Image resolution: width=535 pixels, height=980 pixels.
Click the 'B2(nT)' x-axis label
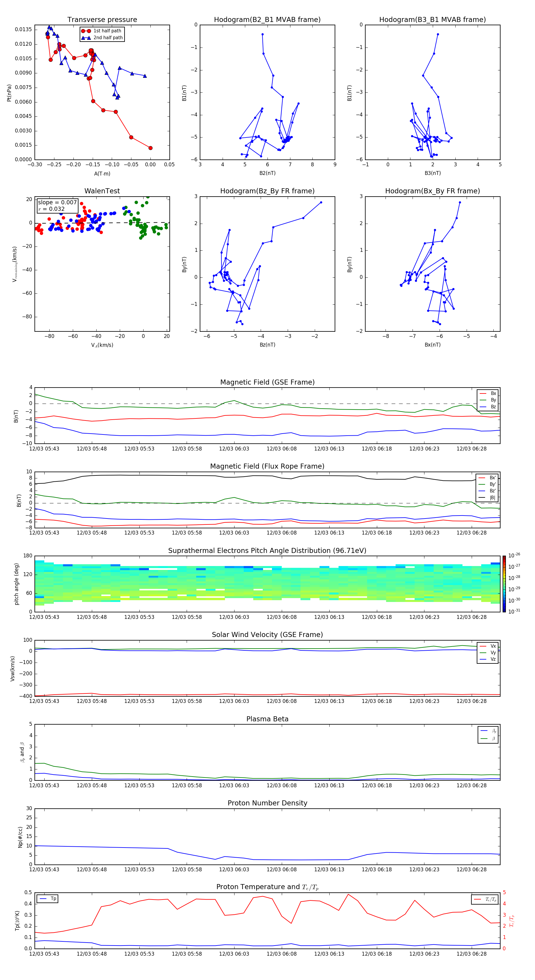(267, 173)
